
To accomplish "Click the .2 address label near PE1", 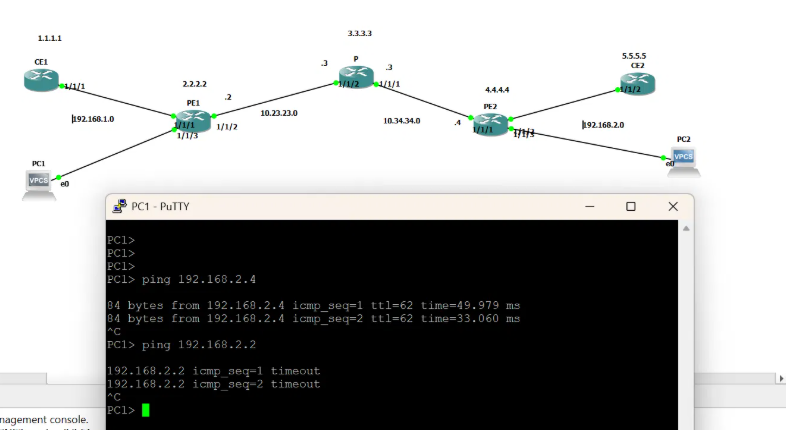I will [228, 97].
